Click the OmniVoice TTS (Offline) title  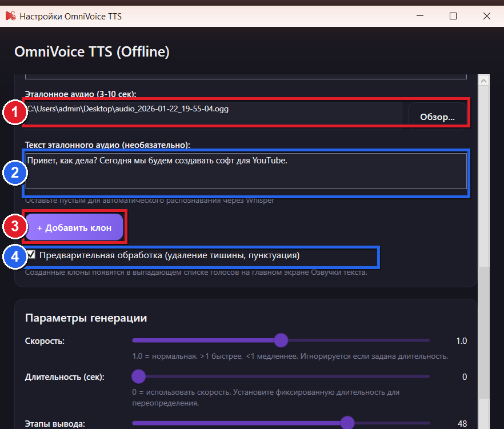pyautogui.click(x=92, y=52)
